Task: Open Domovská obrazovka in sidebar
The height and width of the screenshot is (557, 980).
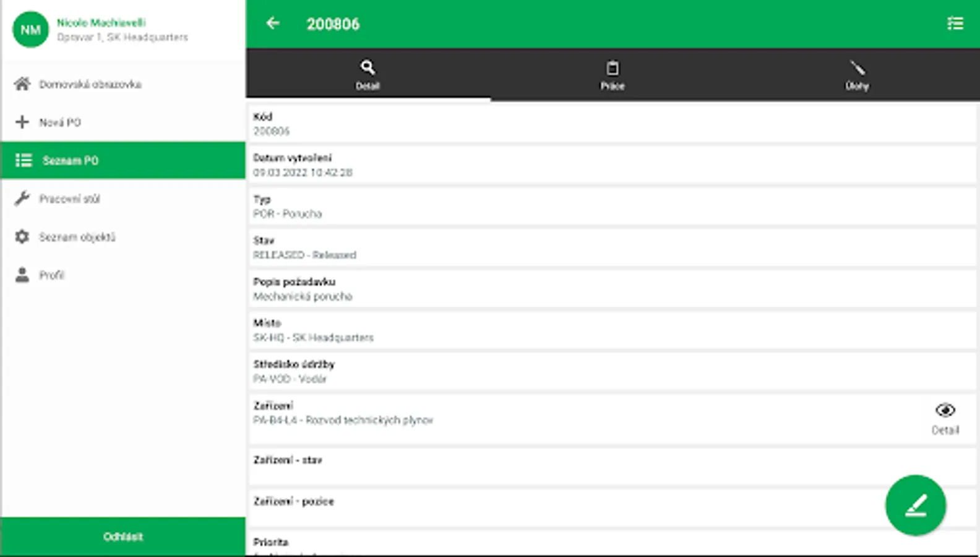Action: [123, 84]
